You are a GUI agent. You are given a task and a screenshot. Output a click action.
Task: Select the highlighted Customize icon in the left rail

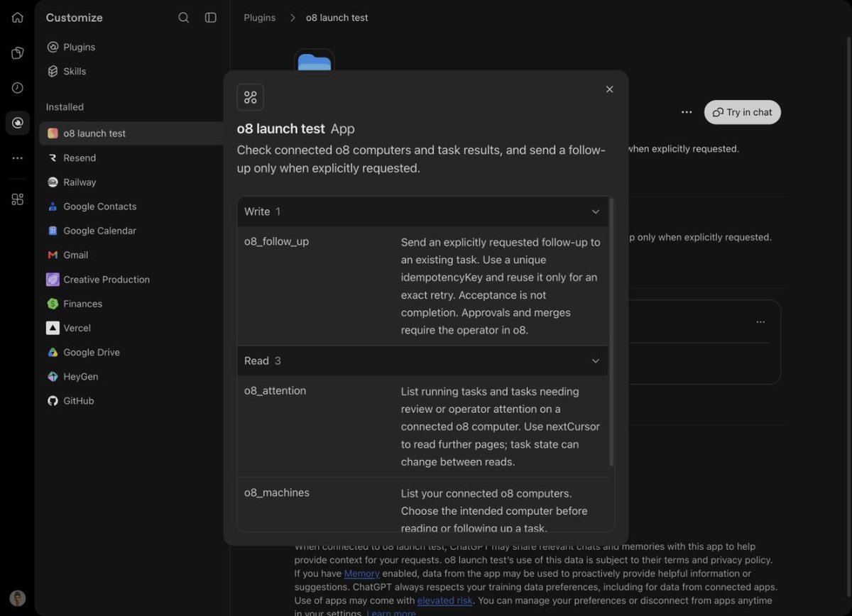click(x=18, y=123)
